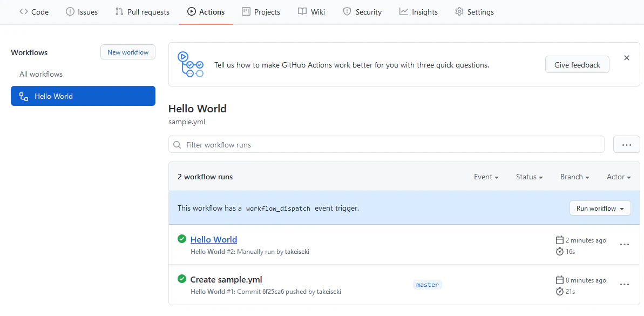Click stopwatch icon beside 16s
Screen dimensions: 644x316
pyautogui.click(x=559, y=251)
